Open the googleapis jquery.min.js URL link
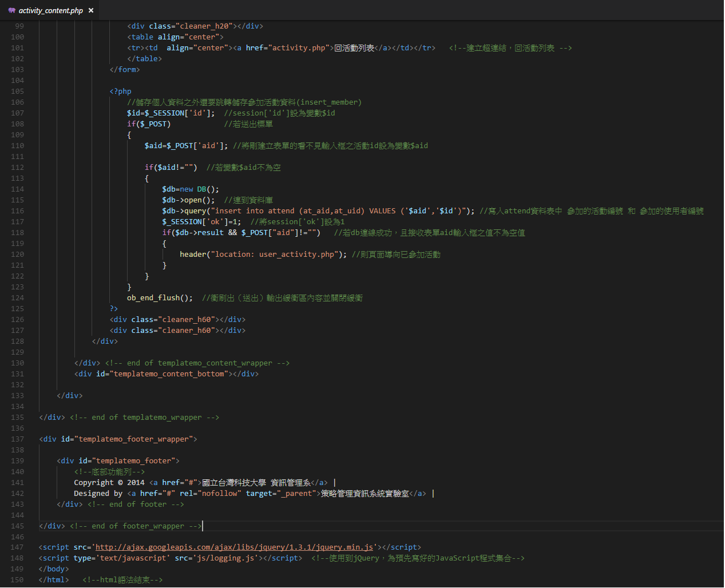The image size is (725, 588). coord(235,547)
